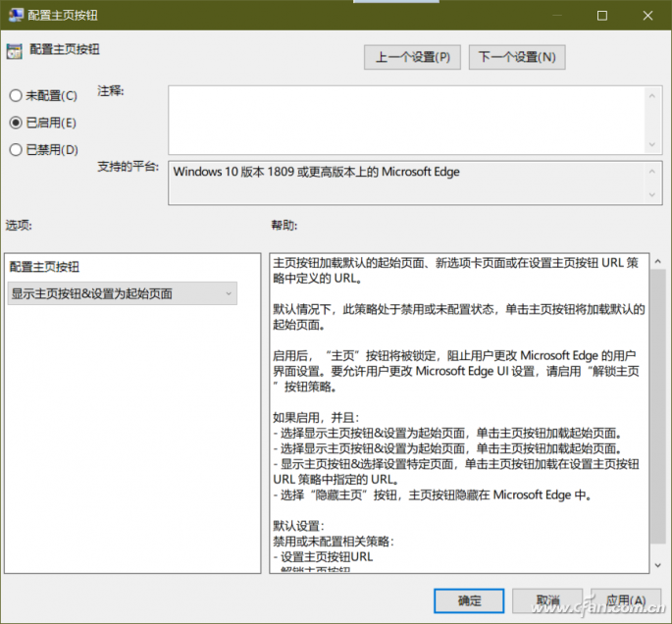This screenshot has width=672, height=624.
Task: Open 显示主页按钮&设置为起始页面 dropdown
Action: click(123, 293)
